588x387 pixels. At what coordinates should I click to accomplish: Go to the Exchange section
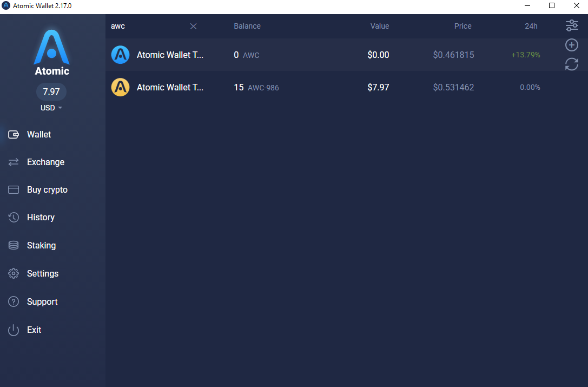point(46,162)
